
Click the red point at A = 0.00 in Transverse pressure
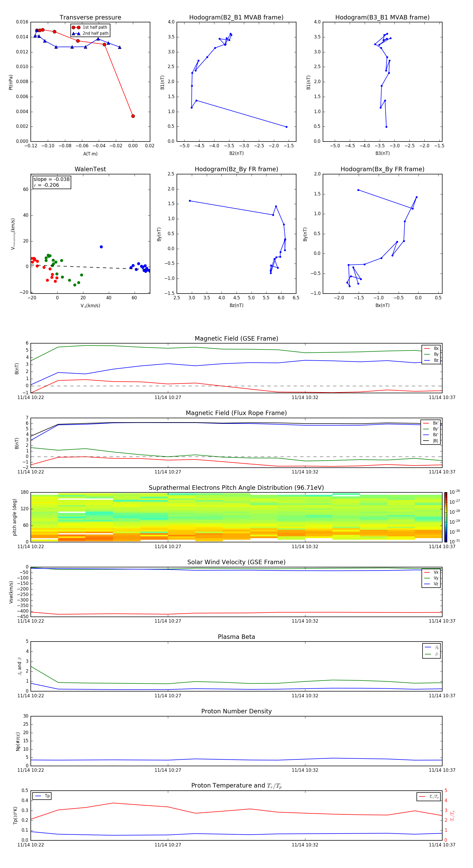pos(133,116)
